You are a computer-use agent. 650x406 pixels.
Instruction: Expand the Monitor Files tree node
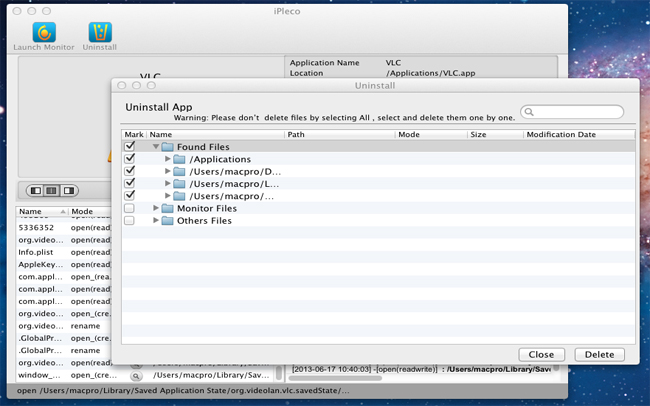coord(156,208)
